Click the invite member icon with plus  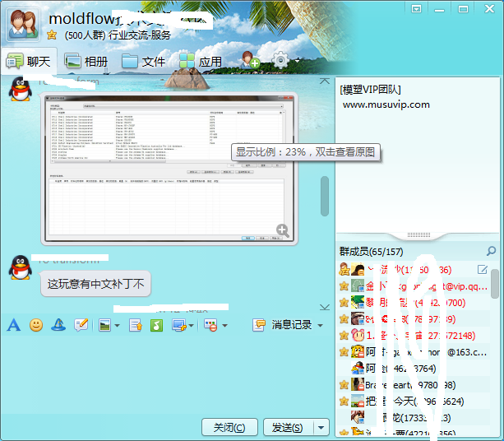pos(251,60)
